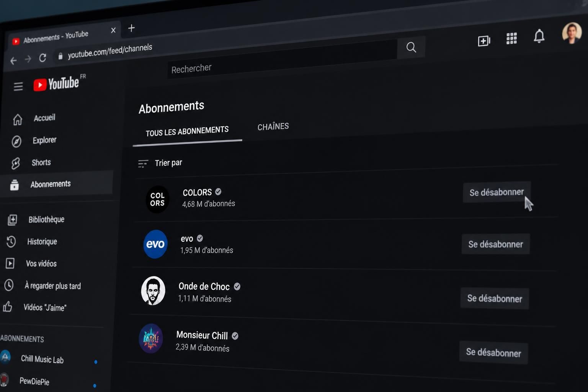Click the search magnifier button
The height and width of the screenshot is (392, 588).
[x=411, y=47]
